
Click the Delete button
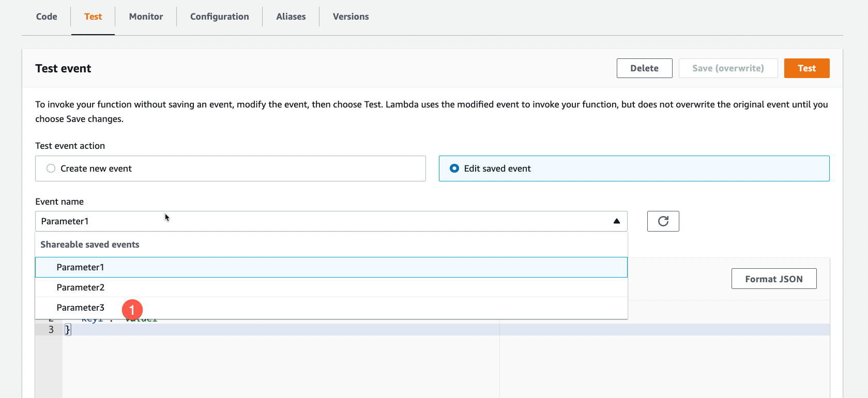pyautogui.click(x=644, y=68)
